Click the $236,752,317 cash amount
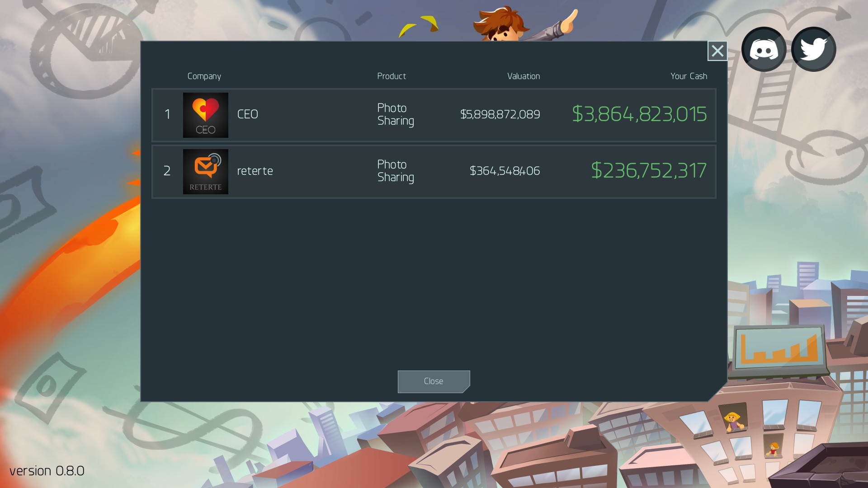The height and width of the screenshot is (488, 868). point(649,170)
